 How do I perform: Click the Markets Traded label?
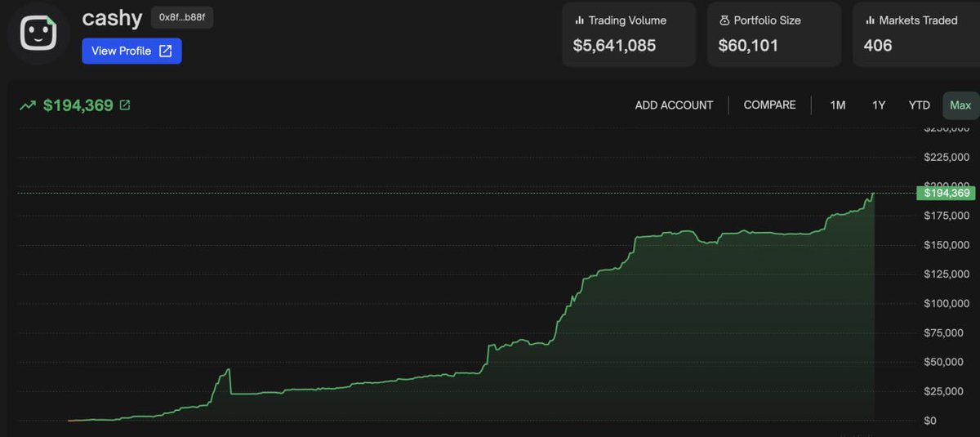[x=918, y=20]
